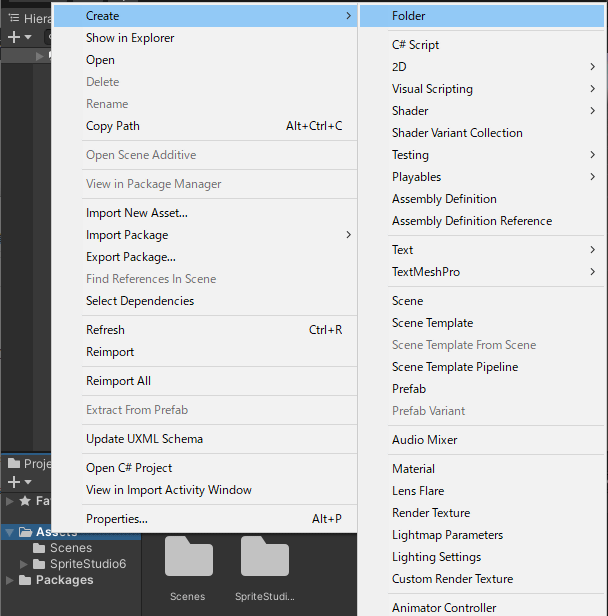Viewport: 608px width, 616px height.
Task: Open the Testing submenu
Action: pos(482,155)
